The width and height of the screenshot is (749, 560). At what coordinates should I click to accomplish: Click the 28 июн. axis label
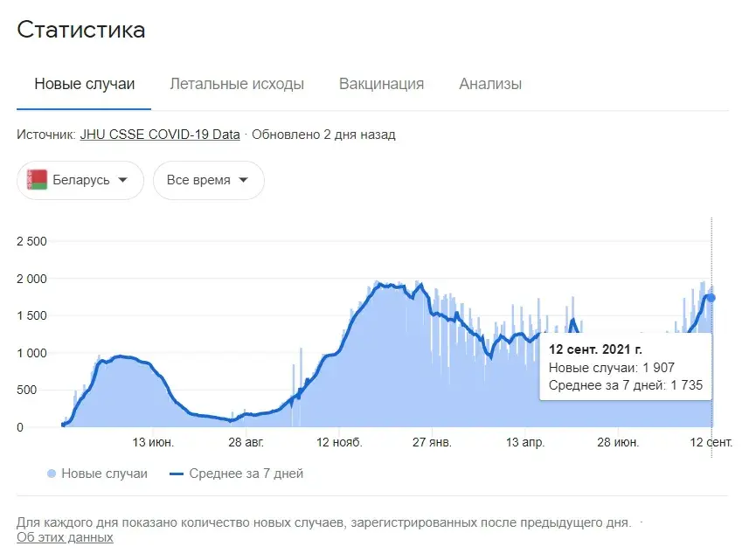(618, 443)
